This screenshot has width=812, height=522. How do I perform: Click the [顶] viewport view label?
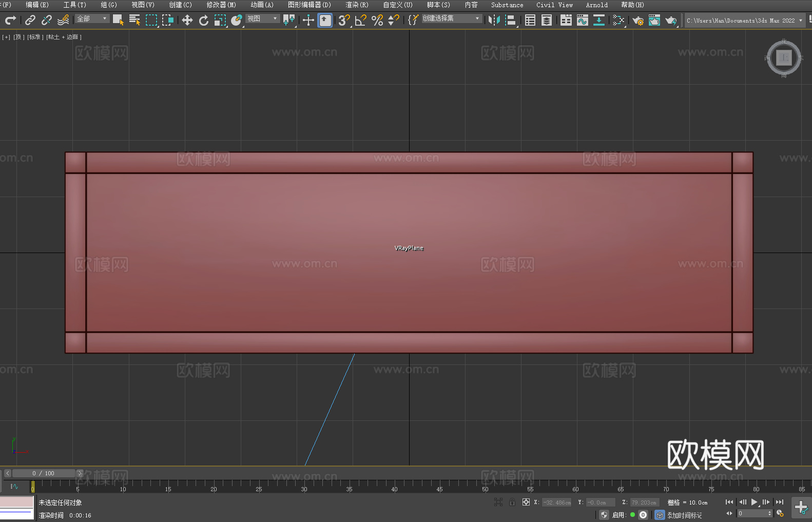(19, 37)
